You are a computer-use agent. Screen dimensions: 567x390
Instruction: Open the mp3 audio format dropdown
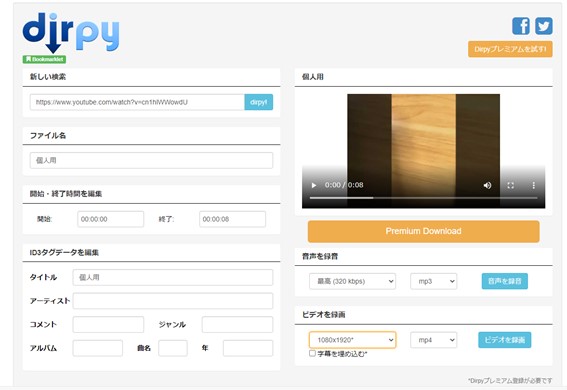(x=433, y=281)
